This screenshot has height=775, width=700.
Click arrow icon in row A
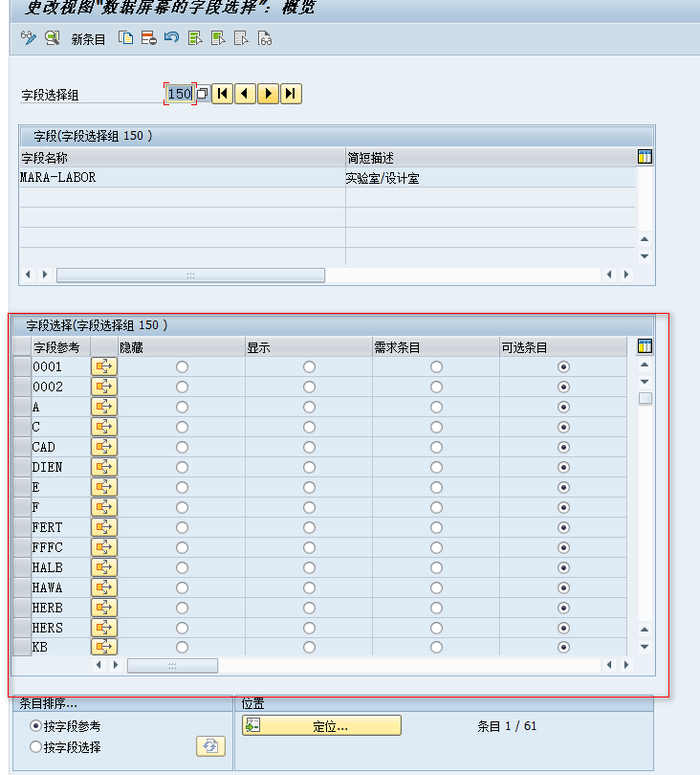104,407
